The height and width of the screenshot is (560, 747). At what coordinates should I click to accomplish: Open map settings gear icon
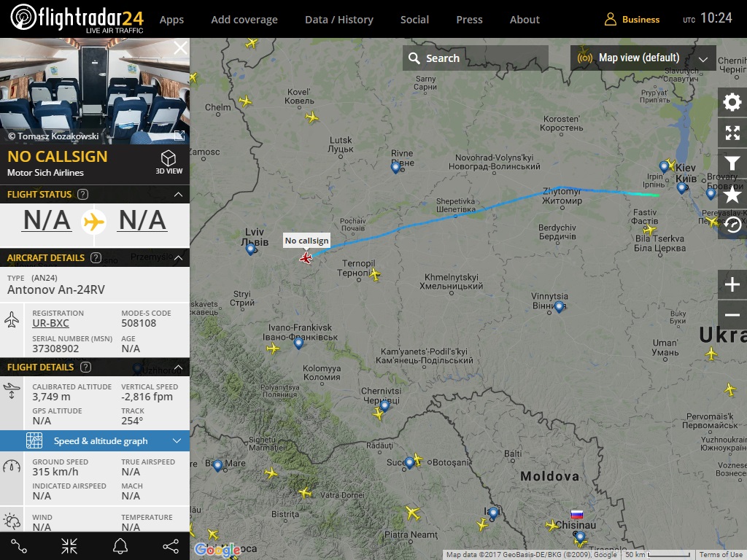coord(732,102)
